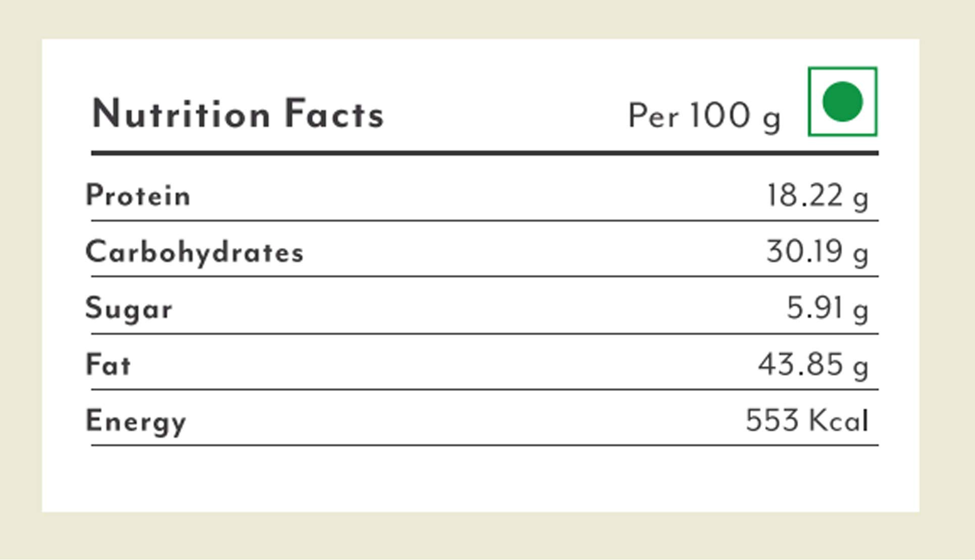
Task: Click the word Facts in the title
Action: [x=334, y=114]
